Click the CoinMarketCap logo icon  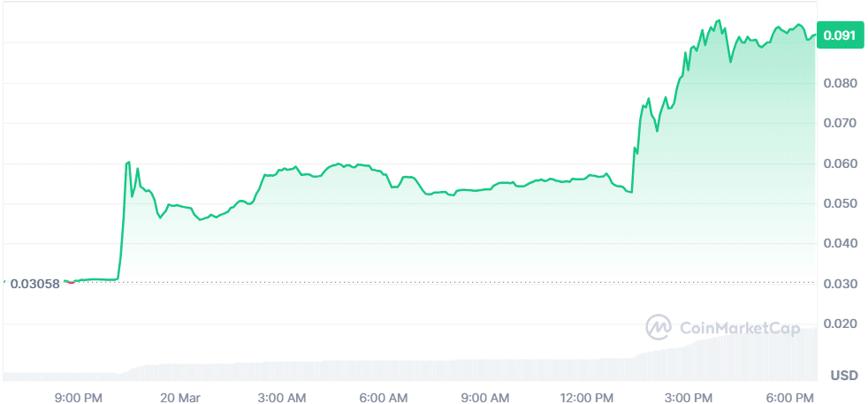click(x=659, y=327)
